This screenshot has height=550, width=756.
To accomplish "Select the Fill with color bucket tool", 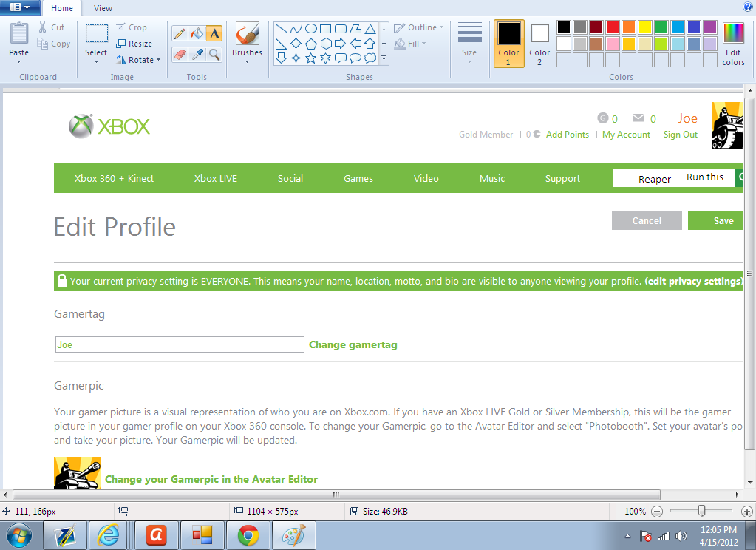I will click(197, 33).
